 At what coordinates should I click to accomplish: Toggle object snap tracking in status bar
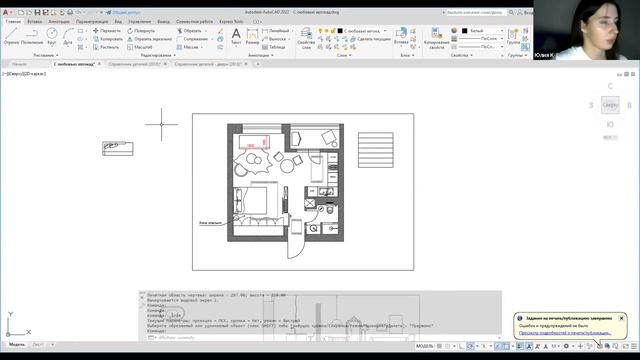point(498,346)
